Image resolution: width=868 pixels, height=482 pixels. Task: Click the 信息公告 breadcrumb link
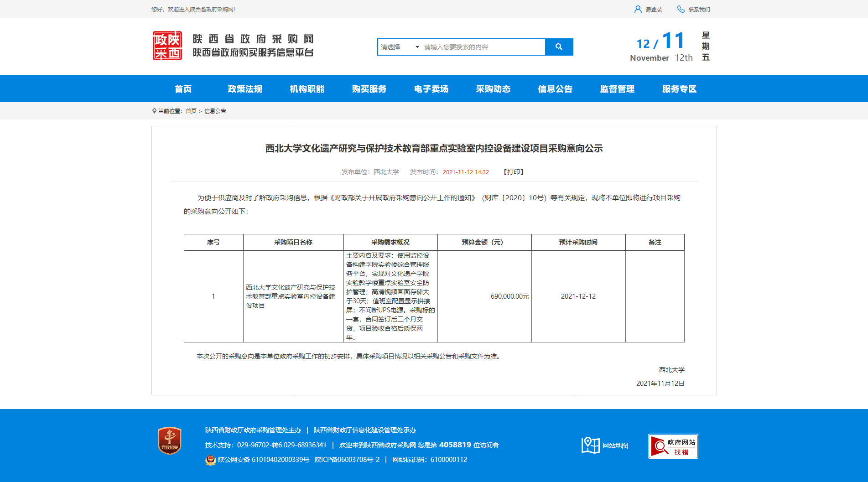coord(215,111)
